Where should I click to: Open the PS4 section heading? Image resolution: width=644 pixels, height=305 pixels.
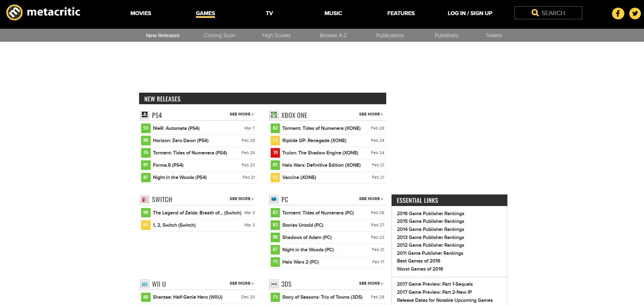coord(157,115)
